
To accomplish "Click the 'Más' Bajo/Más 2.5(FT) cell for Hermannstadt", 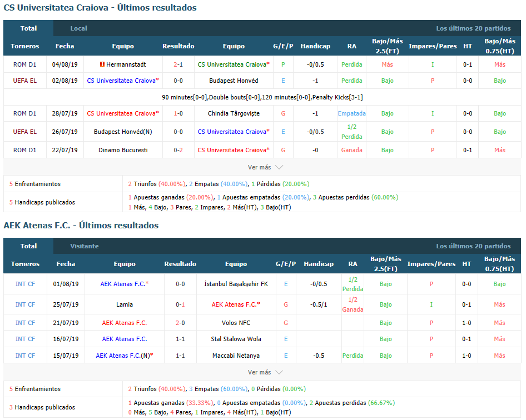I will coord(387,64).
